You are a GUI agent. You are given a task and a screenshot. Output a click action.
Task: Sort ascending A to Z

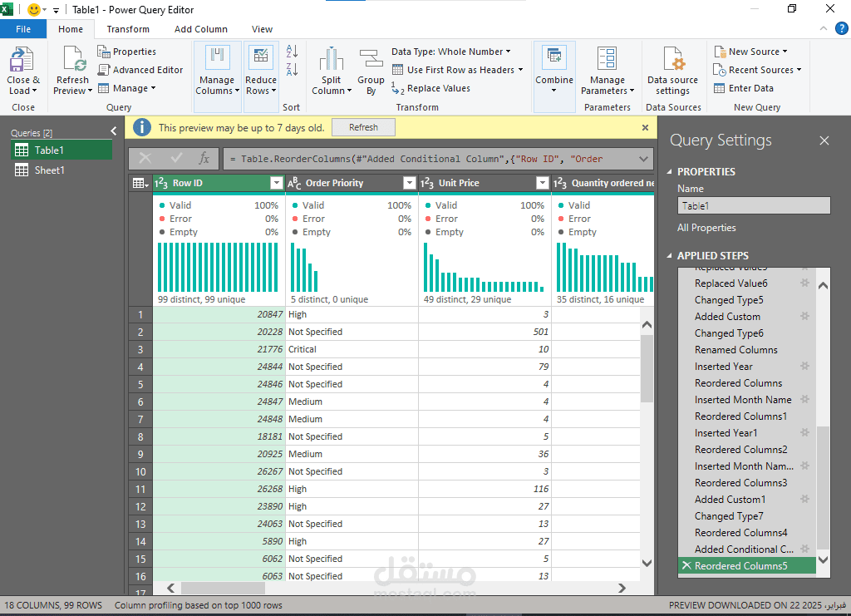pyautogui.click(x=292, y=51)
